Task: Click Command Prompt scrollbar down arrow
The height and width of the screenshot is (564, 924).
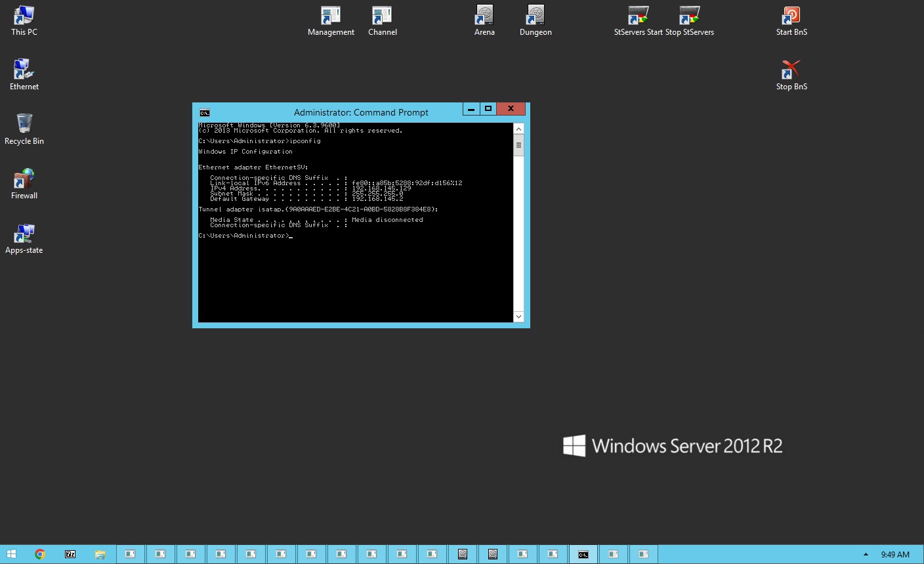Action: 518,316
